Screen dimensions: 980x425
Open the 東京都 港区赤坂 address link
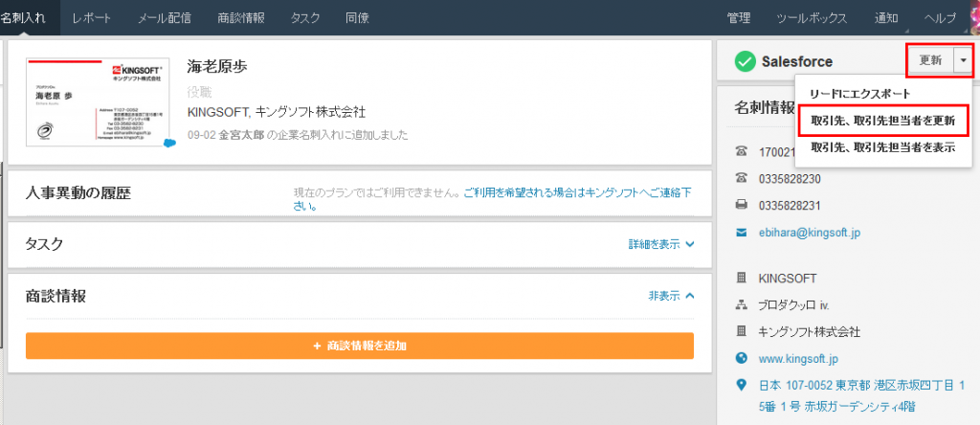point(862,396)
